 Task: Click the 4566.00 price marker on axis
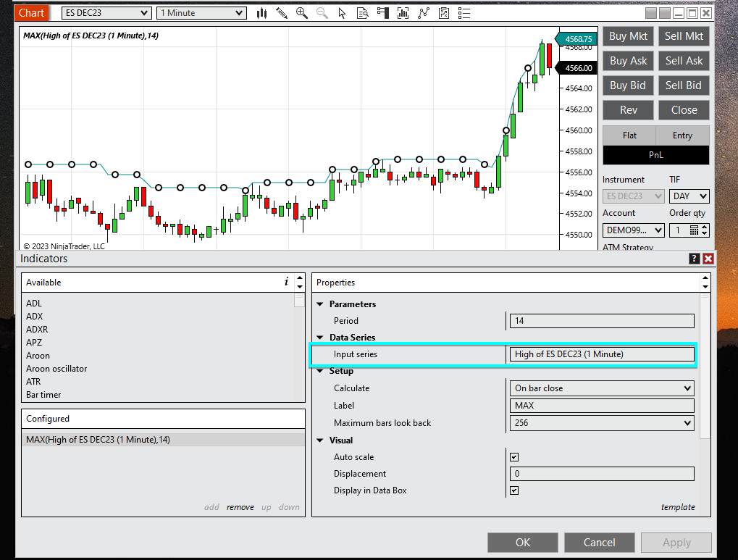pyautogui.click(x=576, y=68)
